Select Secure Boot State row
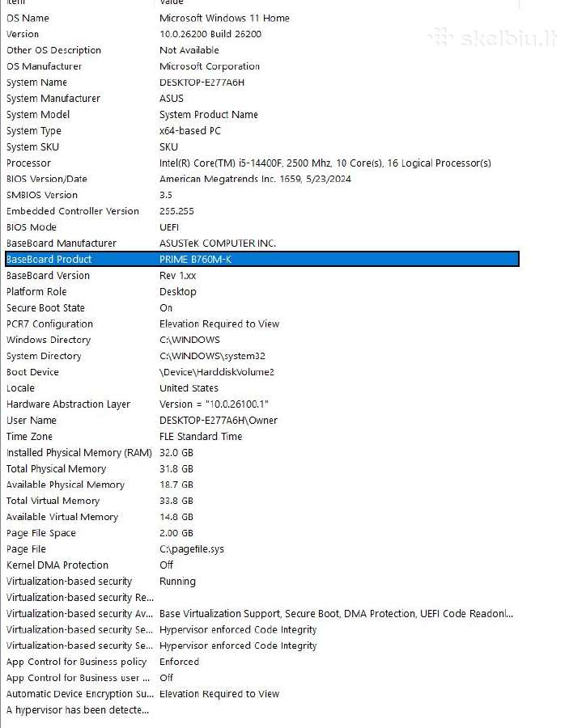 click(x=262, y=308)
